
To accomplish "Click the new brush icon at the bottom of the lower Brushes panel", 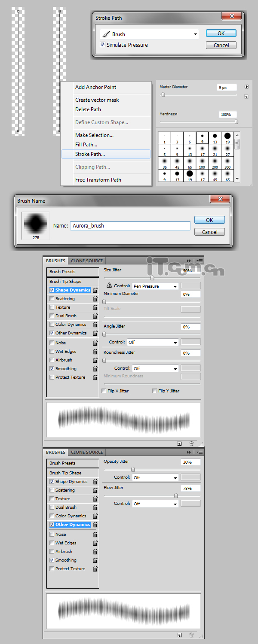I will tap(179, 635).
